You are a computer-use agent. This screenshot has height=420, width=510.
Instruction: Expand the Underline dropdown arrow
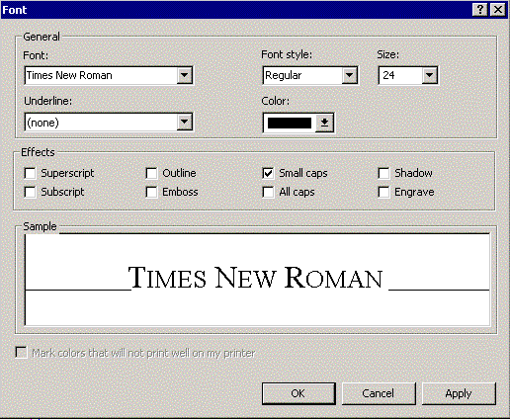(x=185, y=123)
